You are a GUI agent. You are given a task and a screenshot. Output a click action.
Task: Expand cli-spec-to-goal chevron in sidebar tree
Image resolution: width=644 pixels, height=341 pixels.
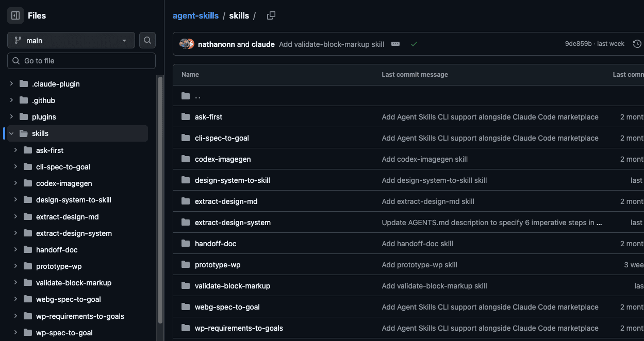(15, 167)
